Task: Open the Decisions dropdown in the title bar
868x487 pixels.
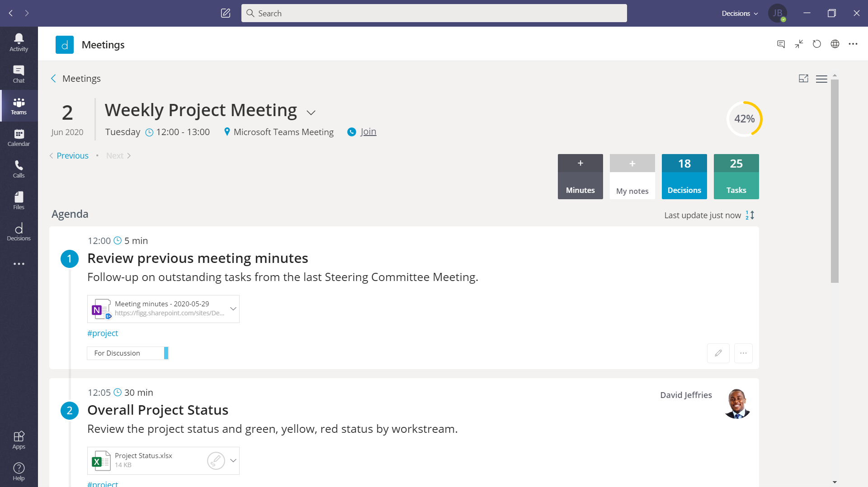Action: click(740, 13)
